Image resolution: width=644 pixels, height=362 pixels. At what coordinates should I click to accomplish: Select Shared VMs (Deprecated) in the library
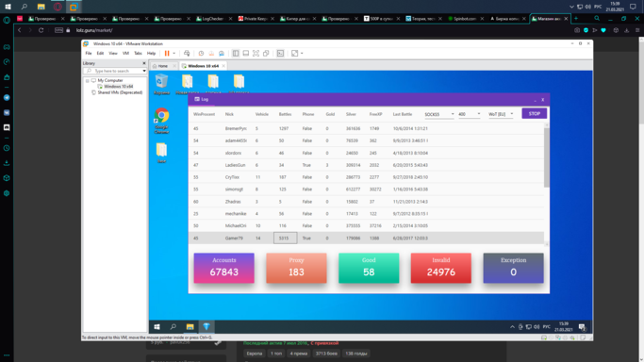[120, 92]
